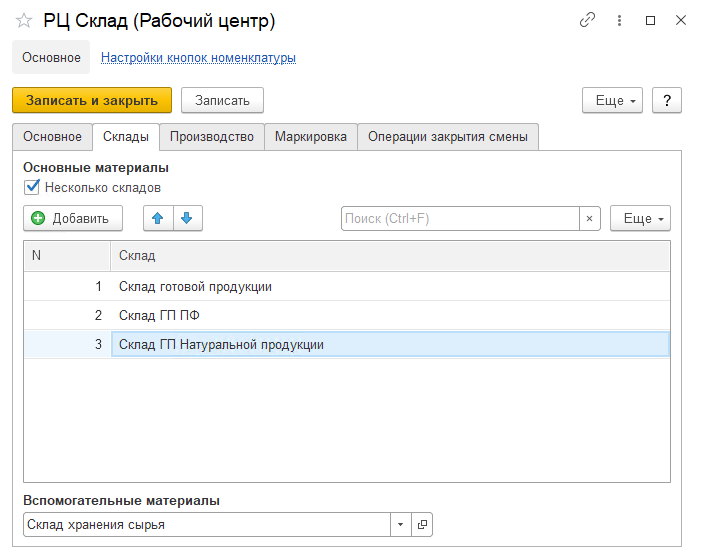Screen dimensions: 701x559
Task: Open the selected auxiliary warehouse record
Action: coord(422,525)
